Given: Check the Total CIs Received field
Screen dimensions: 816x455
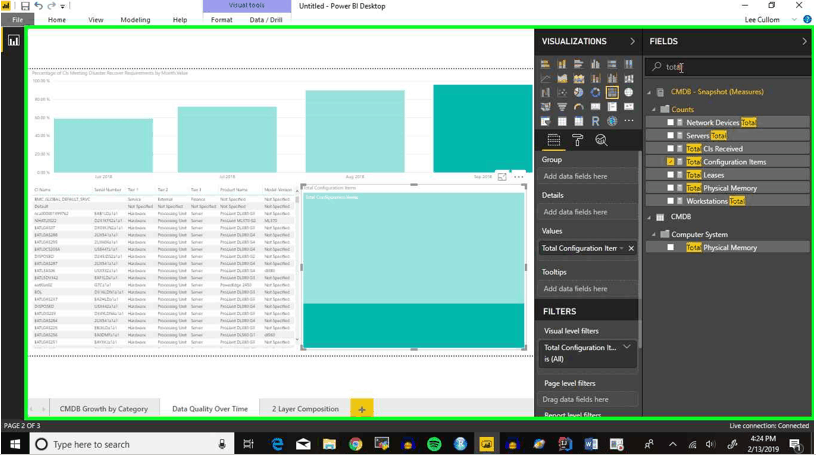Looking at the screenshot, I should (670, 148).
